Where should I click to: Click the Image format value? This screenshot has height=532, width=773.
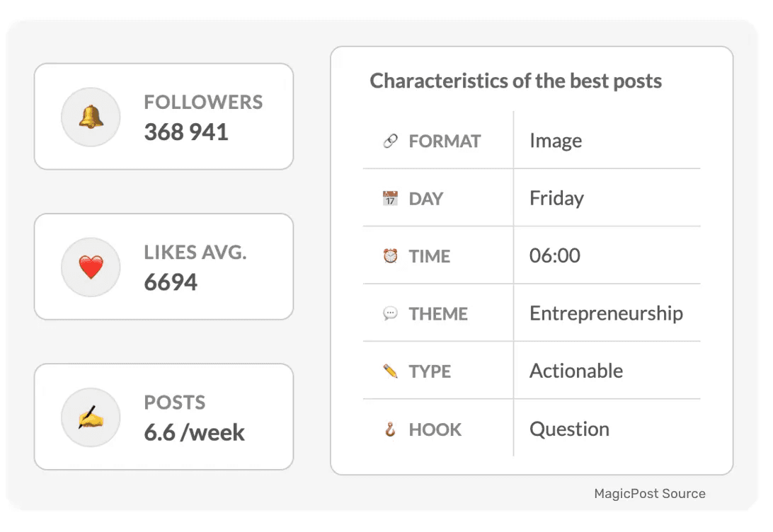pyautogui.click(x=556, y=141)
